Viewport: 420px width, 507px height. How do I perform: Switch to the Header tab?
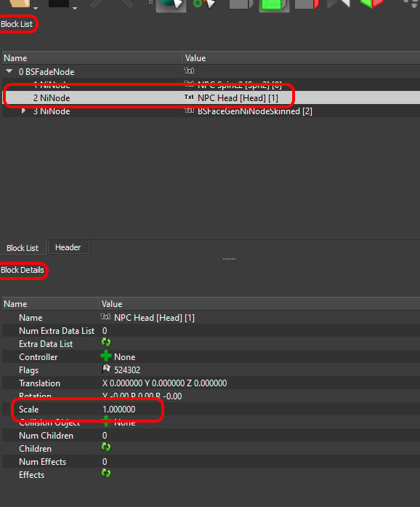[x=68, y=247]
